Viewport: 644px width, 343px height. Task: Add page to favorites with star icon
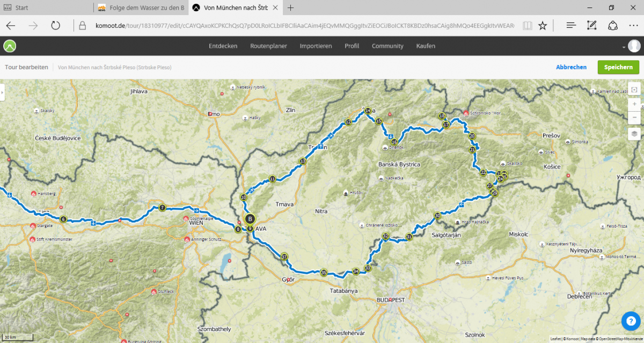coord(543,25)
